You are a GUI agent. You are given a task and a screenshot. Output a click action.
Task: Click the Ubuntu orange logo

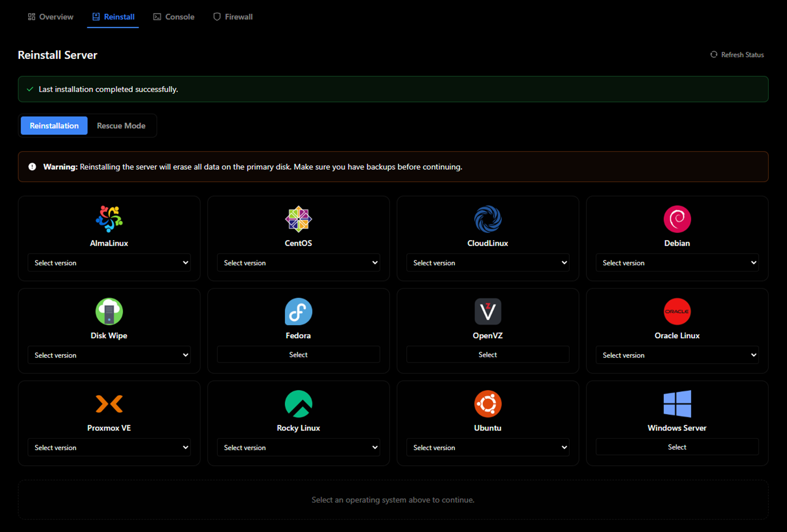point(488,404)
